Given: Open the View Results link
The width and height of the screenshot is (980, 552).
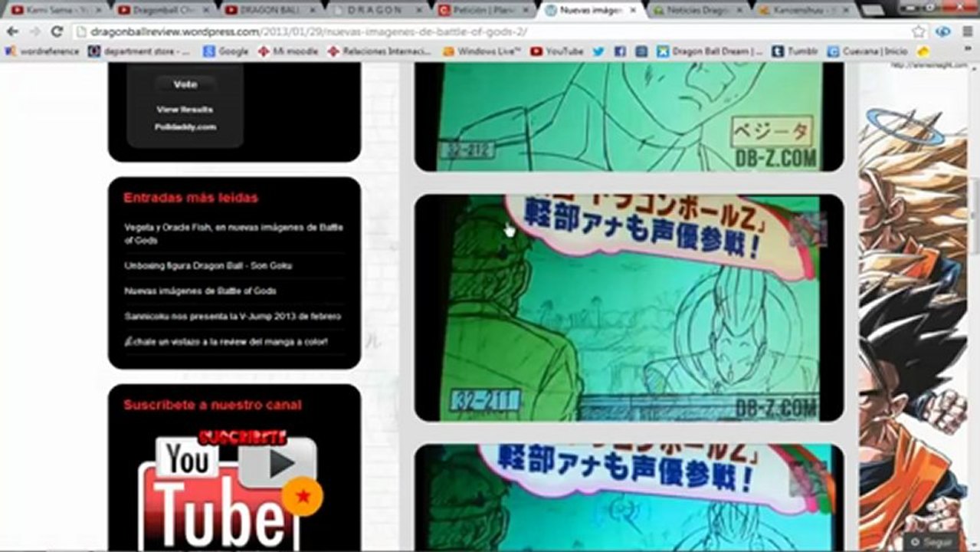Looking at the screenshot, I should 185,110.
